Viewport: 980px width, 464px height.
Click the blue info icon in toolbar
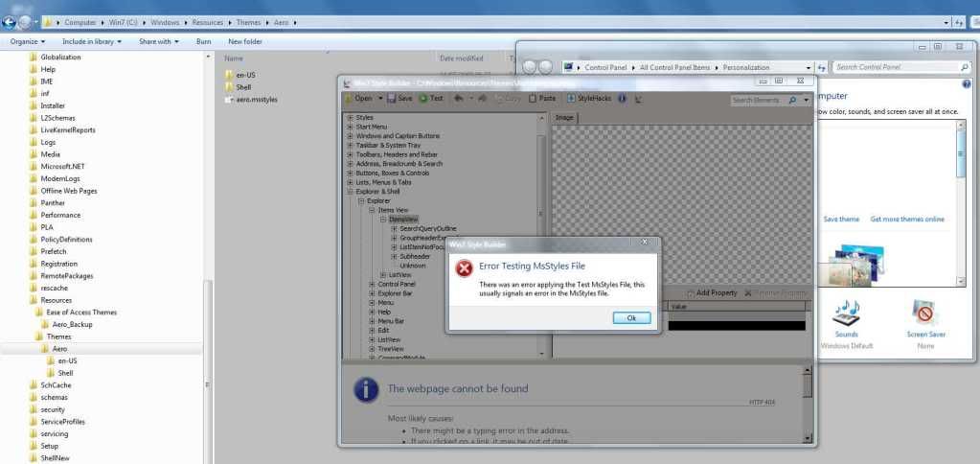[x=623, y=98]
